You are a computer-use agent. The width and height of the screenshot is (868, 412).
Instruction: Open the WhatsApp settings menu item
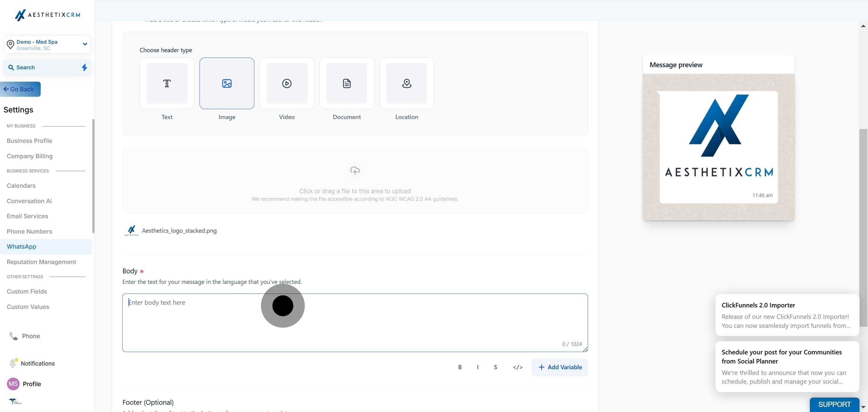point(46,247)
